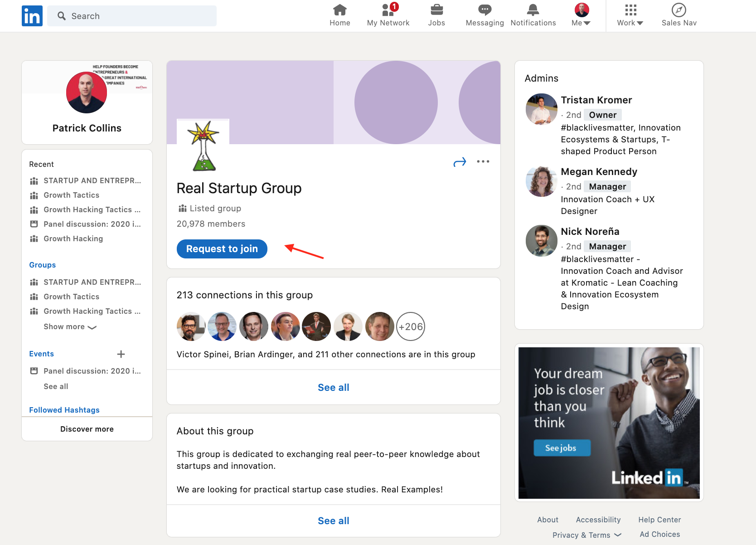Click the Request to join button
Image resolution: width=756 pixels, height=545 pixels.
click(222, 249)
